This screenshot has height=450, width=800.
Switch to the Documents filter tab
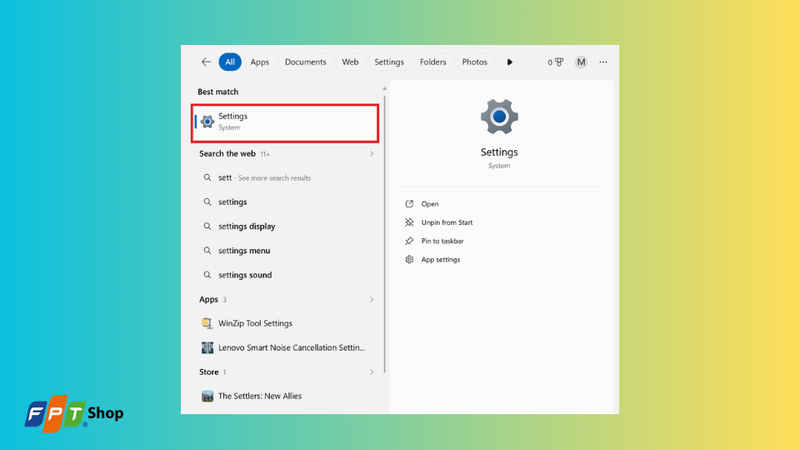[305, 62]
